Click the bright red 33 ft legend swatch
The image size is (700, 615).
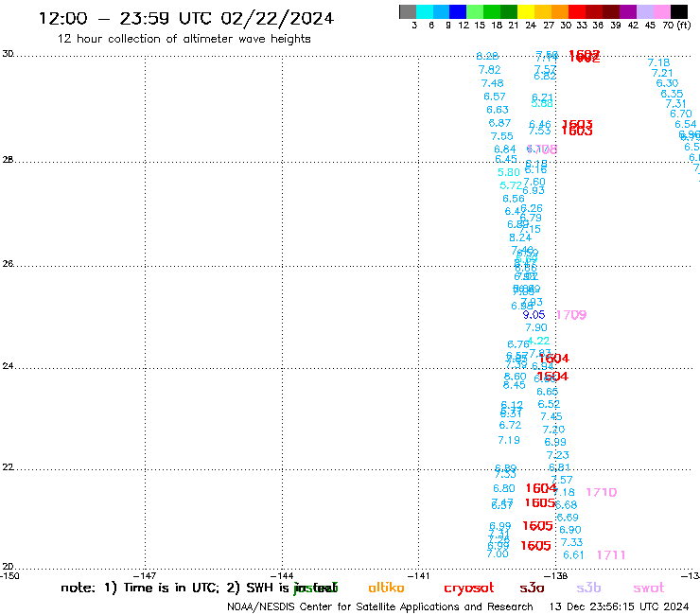pyautogui.click(x=577, y=11)
